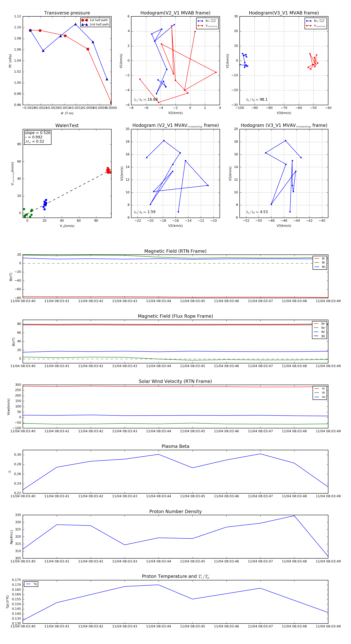Select 'Vt' legend entry

(320, 393)
